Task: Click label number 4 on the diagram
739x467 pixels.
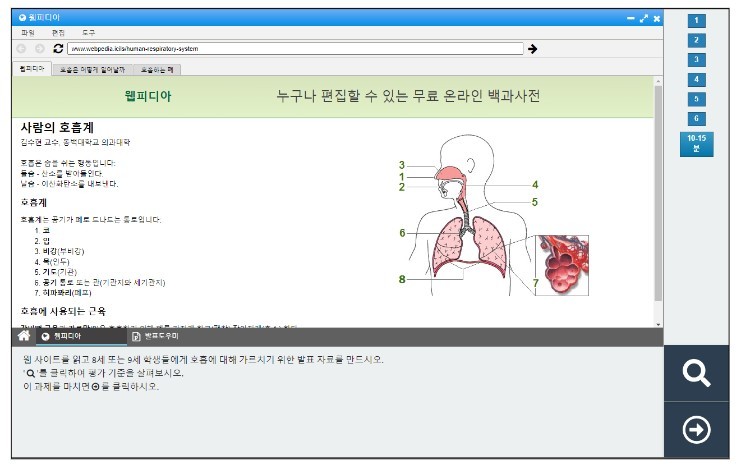Action: tap(535, 185)
